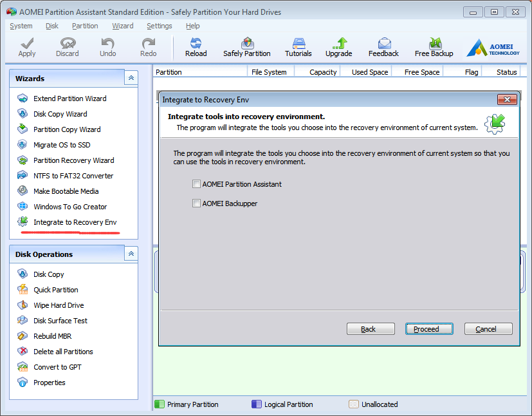This screenshot has height=416, width=532.
Task: Click the Wipe Hard Drive icon
Action: tap(23, 305)
